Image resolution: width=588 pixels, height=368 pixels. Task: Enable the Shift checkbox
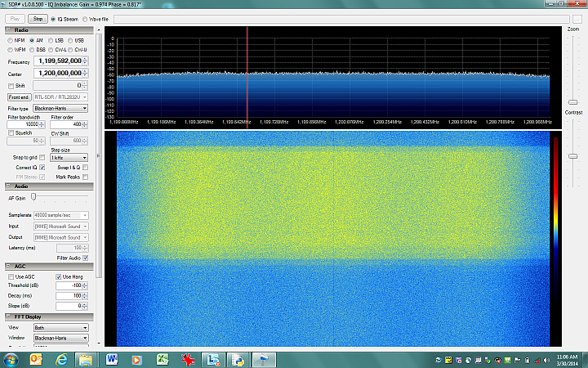click(11, 86)
